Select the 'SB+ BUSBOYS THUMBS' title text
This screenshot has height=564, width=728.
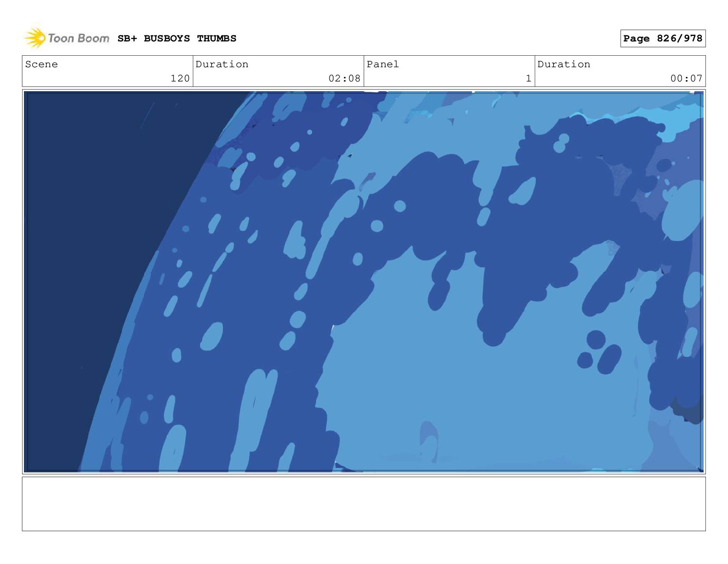[177, 39]
